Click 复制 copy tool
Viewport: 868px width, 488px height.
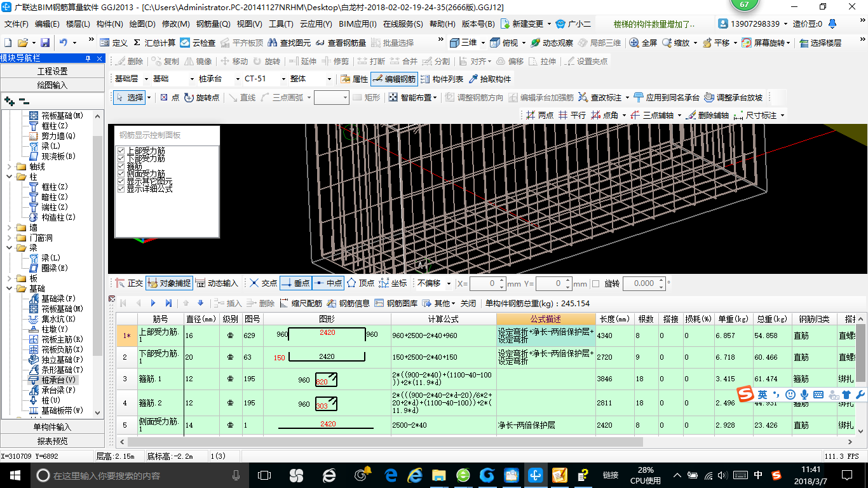(x=165, y=62)
